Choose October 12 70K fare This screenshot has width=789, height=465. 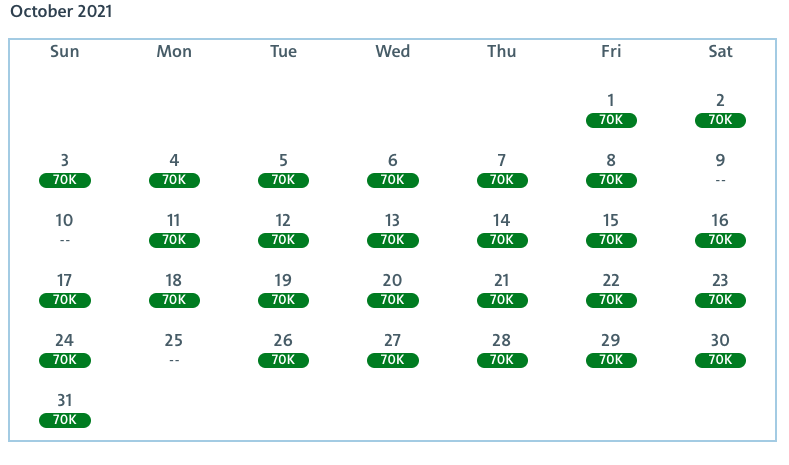pyautogui.click(x=283, y=240)
